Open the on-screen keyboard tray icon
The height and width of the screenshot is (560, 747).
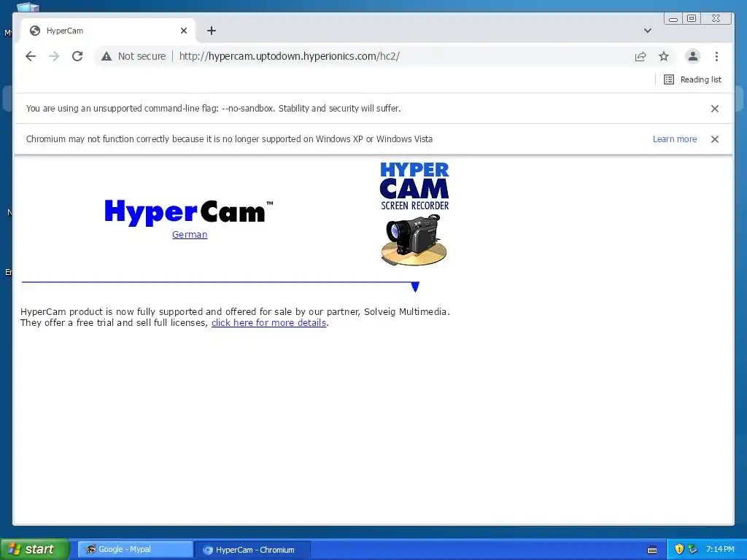(x=652, y=550)
